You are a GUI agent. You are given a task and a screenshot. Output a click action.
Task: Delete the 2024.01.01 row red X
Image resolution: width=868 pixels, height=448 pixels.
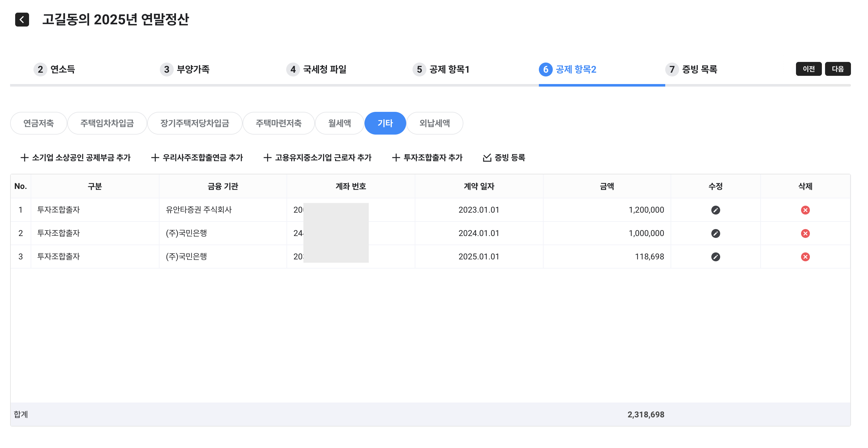coord(805,233)
